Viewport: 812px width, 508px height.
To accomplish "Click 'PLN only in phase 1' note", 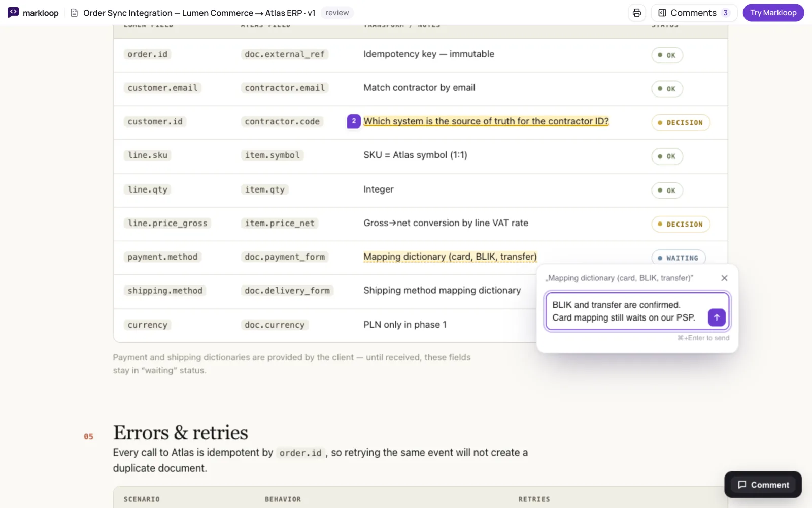I will click(405, 325).
